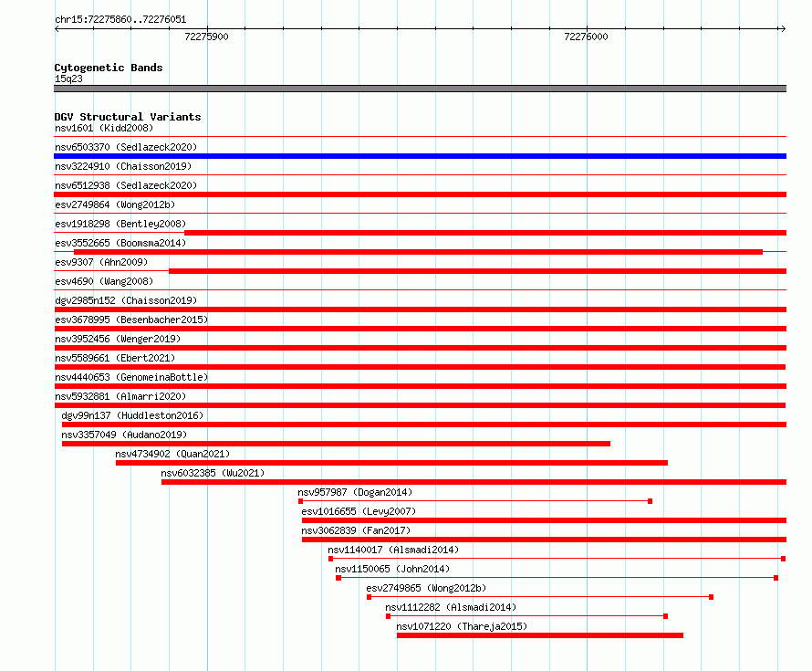Click the gray 15q23 cytogenetic band bar
The width and height of the screenshot is (812, 671).
click(x=420, y=89)
